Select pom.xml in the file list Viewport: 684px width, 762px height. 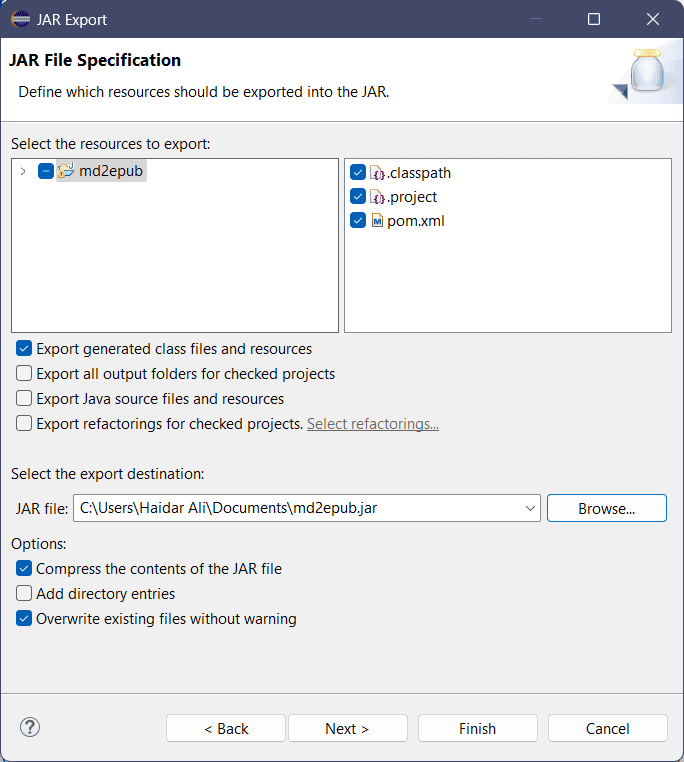tap(415, 221)
